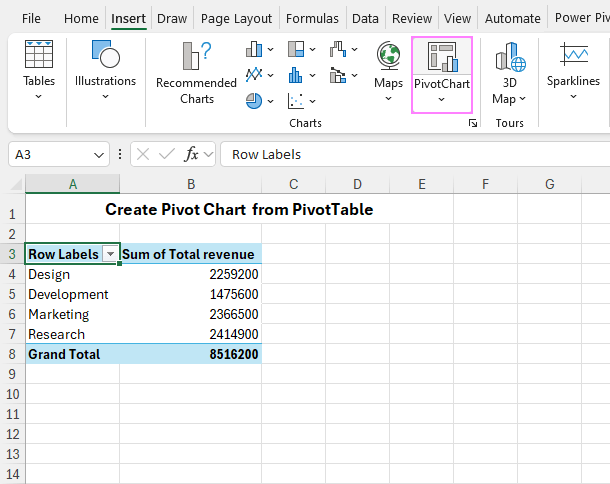The image size is (610, 484).
Task: Open the Name Box dropdown
Action: (x=99, y=155)
